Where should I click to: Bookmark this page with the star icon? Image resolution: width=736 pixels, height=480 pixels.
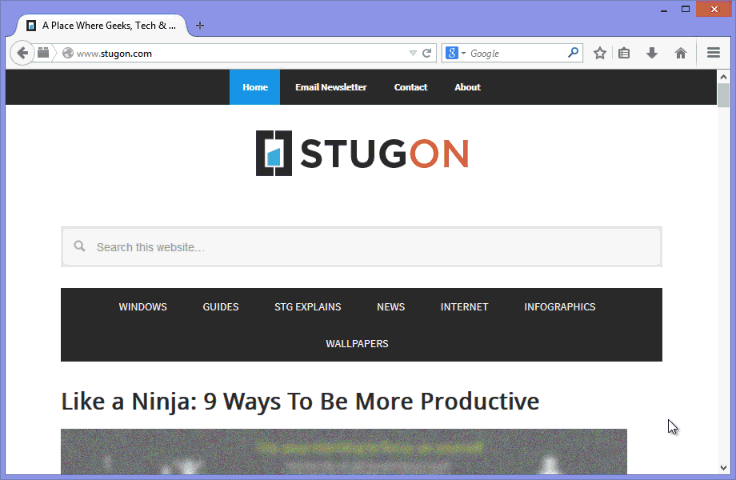pyautogui.click(x=599, y=53)
